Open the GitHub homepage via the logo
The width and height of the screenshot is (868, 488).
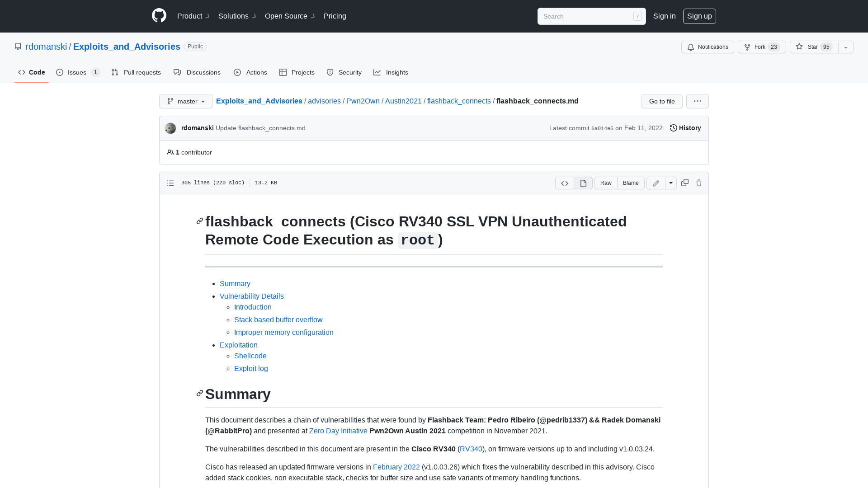click(159, 16)
